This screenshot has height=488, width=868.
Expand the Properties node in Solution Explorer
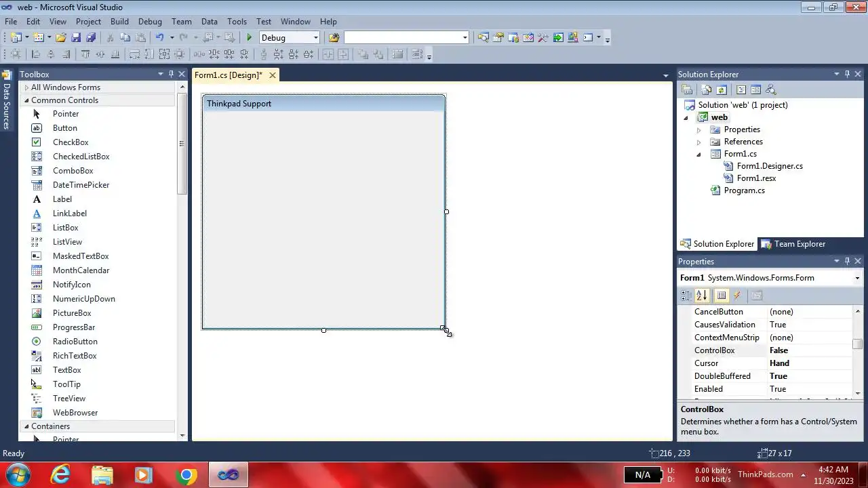tap(698, 129)
